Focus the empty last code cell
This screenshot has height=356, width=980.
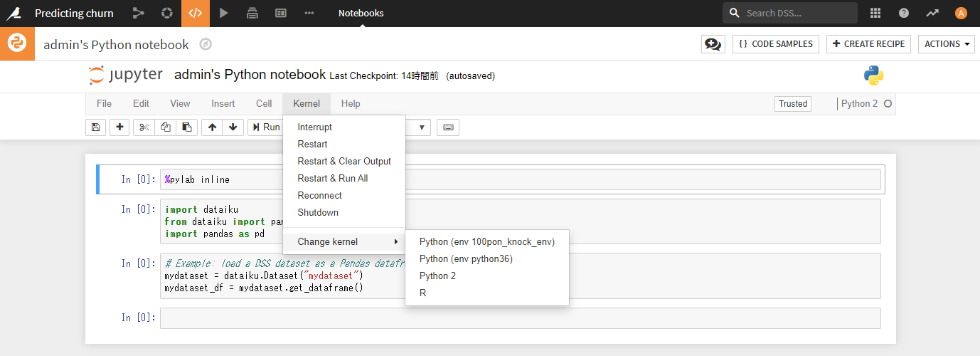tap(522, 318)
